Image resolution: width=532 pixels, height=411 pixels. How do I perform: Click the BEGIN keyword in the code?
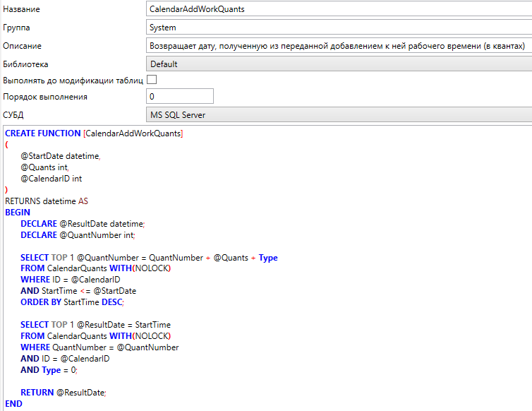18,213
